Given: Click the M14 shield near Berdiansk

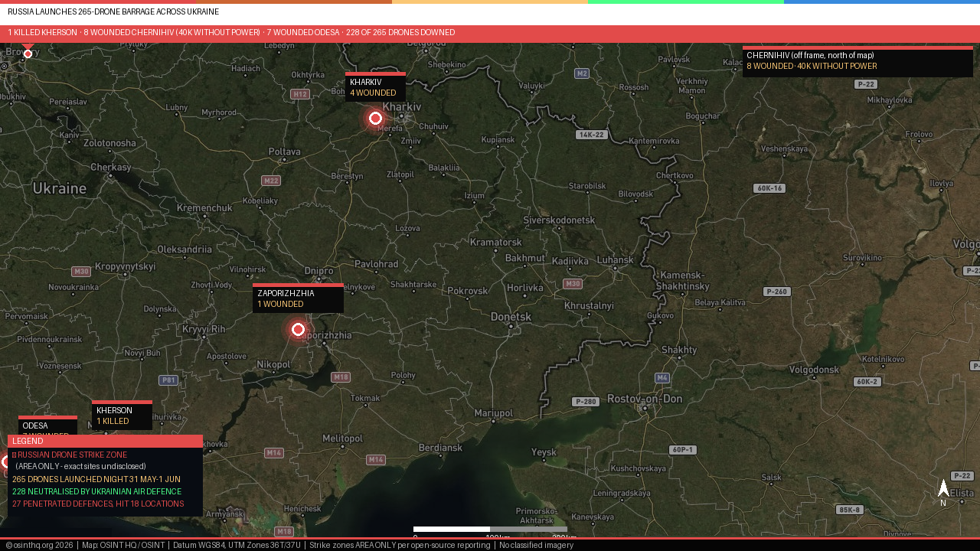Looking at the screenshot, I should 376,460.
